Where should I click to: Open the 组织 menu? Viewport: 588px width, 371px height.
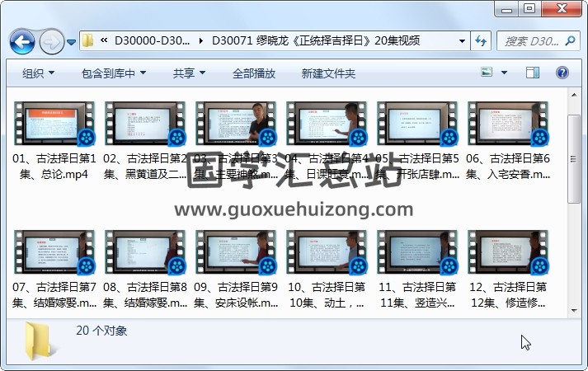click(x=38, y=73)
